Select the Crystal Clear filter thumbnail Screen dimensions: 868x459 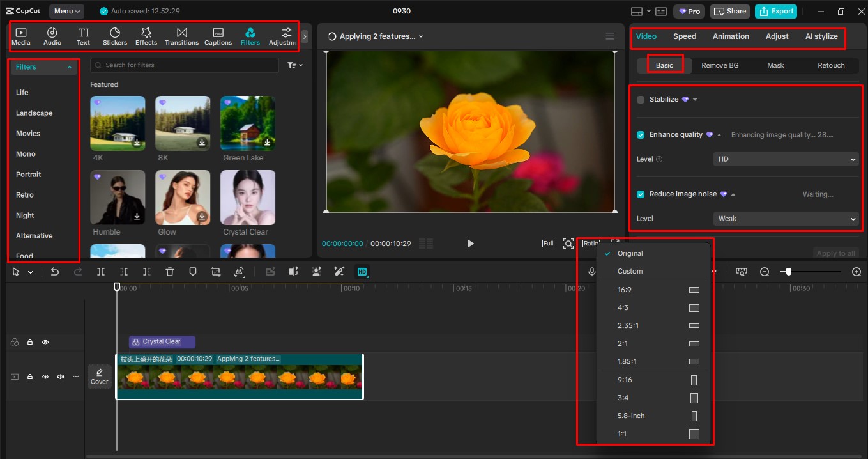247,197
